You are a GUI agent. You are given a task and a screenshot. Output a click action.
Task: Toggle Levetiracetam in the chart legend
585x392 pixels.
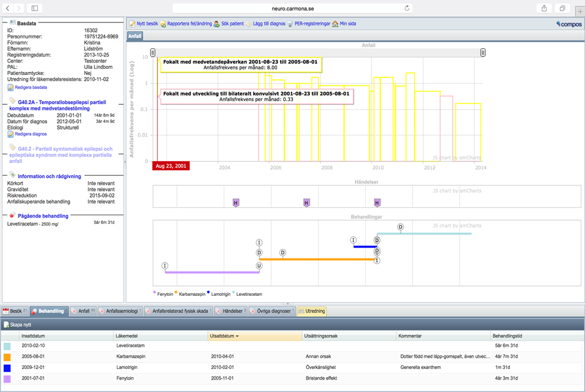coord(247,294)
